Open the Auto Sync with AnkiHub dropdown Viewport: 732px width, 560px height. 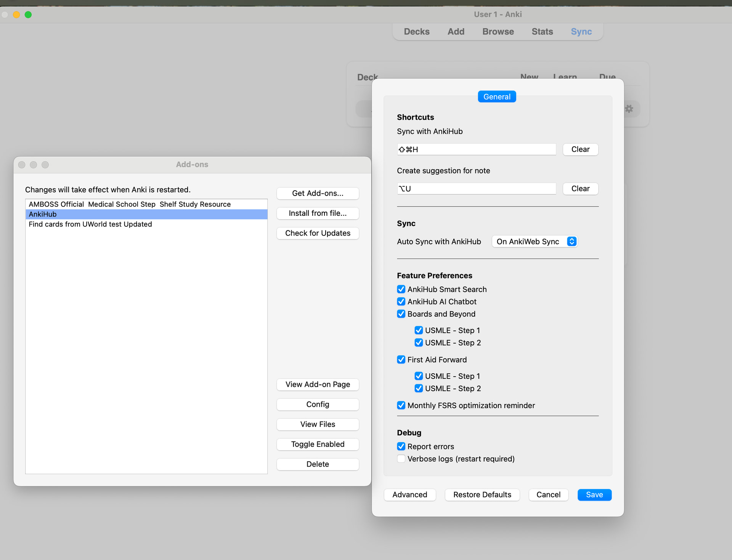tap(535, 242)
